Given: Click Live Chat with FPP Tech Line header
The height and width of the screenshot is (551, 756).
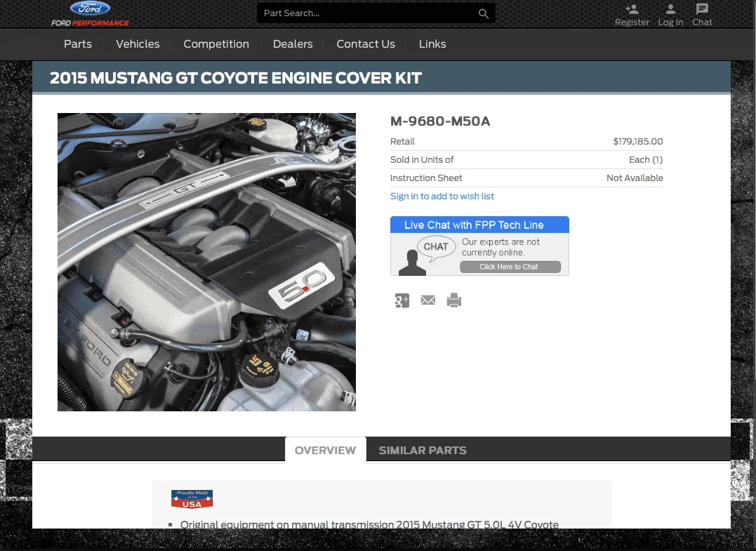Looking at the screenshot, I should click(x=479, y=225).
